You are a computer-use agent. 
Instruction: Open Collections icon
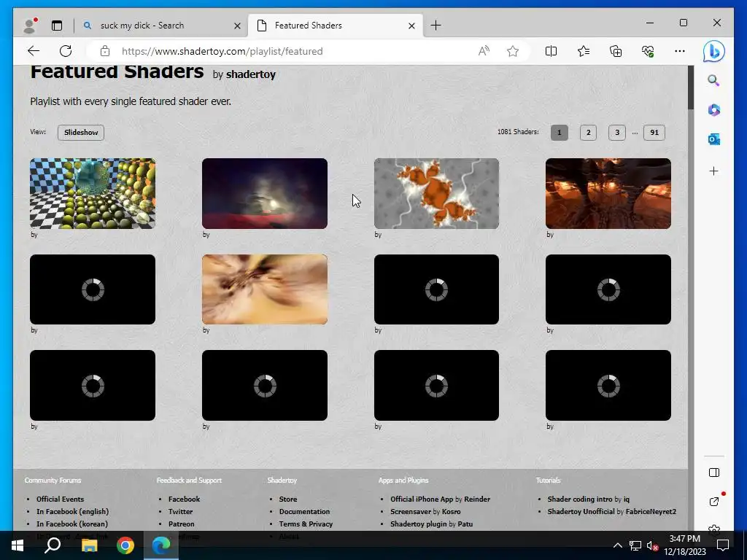tap(616, 51)
